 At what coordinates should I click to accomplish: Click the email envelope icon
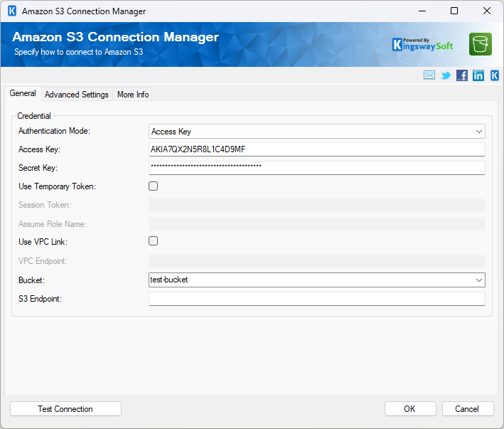[x=429, y=75]
